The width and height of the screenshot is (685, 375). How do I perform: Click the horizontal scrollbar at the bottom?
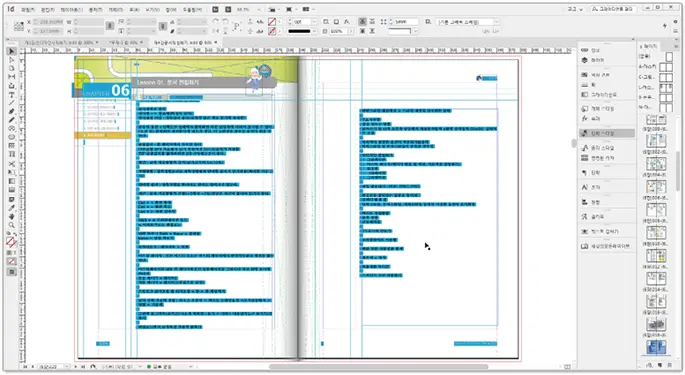pos(378,367)
